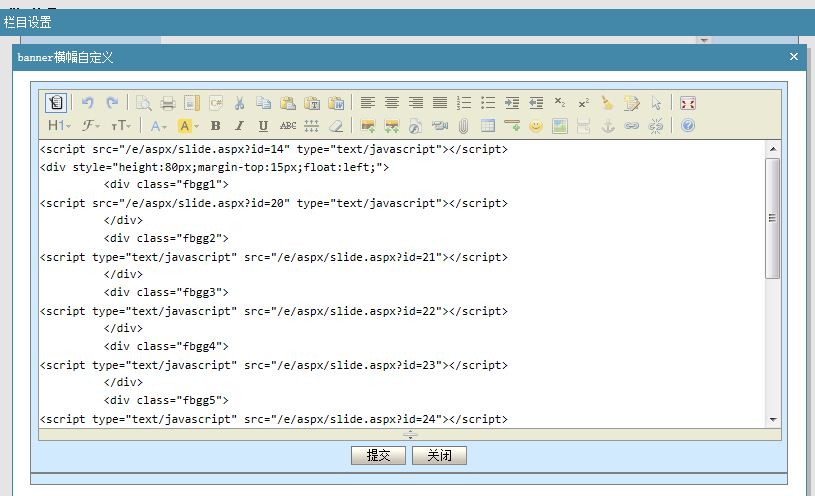Screen dimensions: 815x496
Task: Click the insert Flash icon
Action: 416,126
